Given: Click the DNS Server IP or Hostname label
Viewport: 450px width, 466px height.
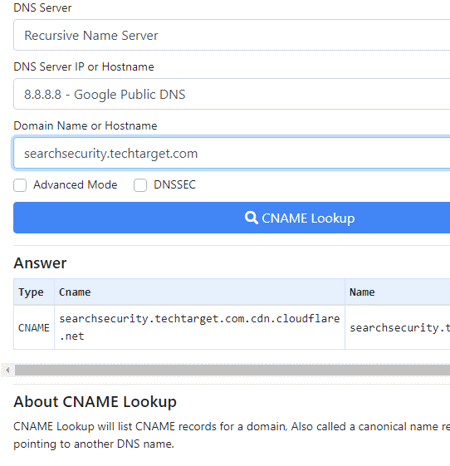Looking at the screenshot, I should pos(84,67).
